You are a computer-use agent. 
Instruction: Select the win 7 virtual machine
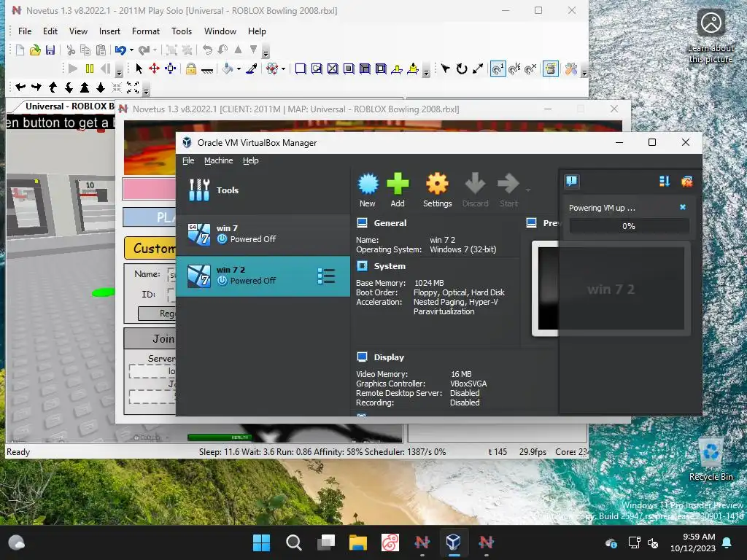coord(263,234)
